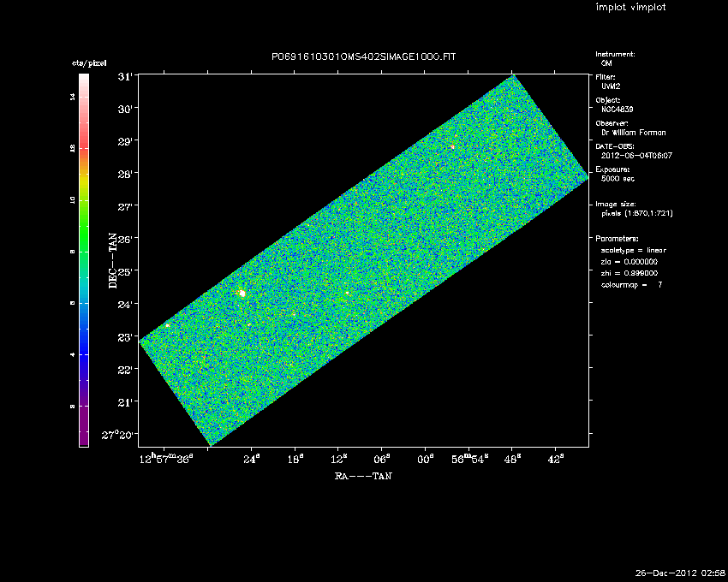The width and height of the screenshot is (728, 582).
Task: Click the 29' declination tick label
Action: click(x=126, y=142)
